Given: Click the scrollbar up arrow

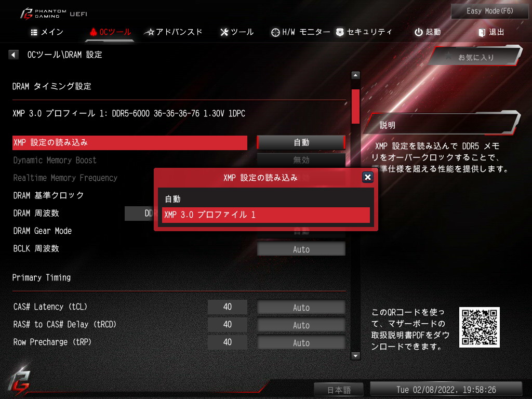Looking at the screenshot, I should (x=355, y=75).
